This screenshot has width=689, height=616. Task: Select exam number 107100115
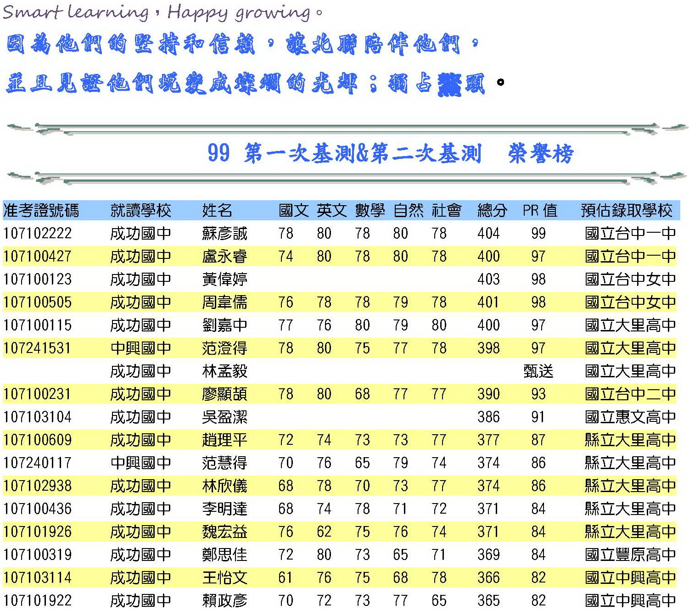point(37,325)
